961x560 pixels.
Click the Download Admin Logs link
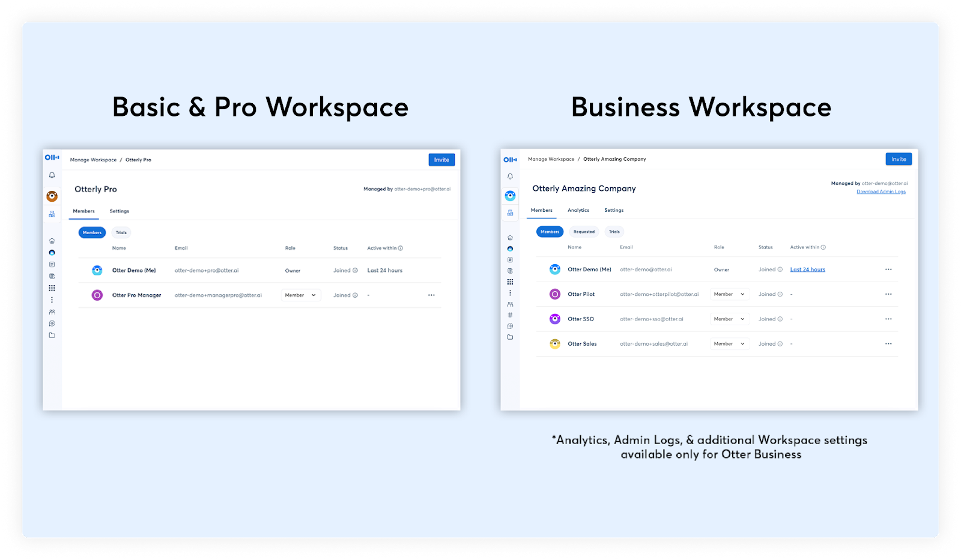click(881, 191)
